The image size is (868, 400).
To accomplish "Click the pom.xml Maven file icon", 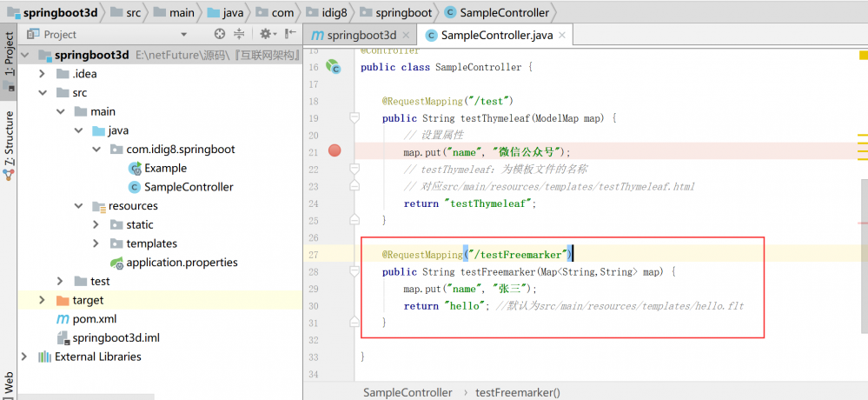I will (x=62, y=319).
